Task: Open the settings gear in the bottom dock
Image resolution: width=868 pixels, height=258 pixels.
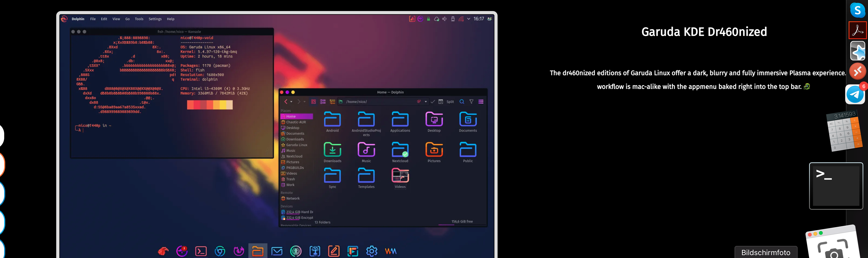Action: [x=372, y=251]
